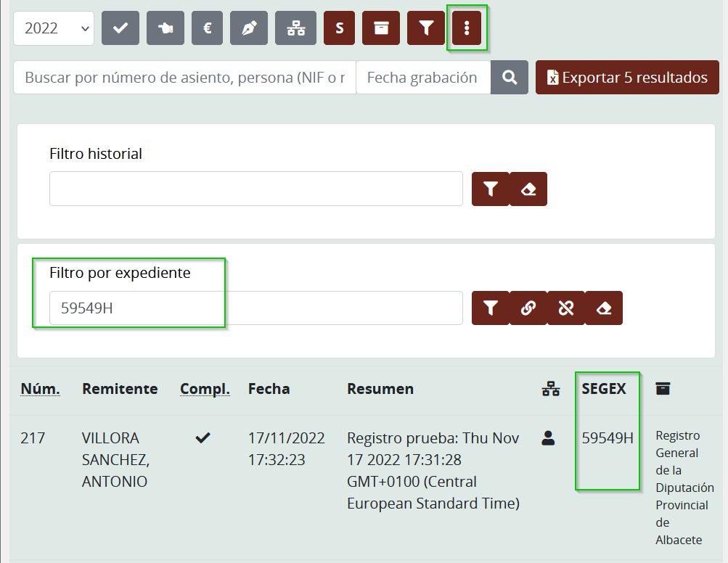Viewport: 728px width, 563px height.
Task: Toggle the archive box toolbar button
Action: tap(381, 28)
